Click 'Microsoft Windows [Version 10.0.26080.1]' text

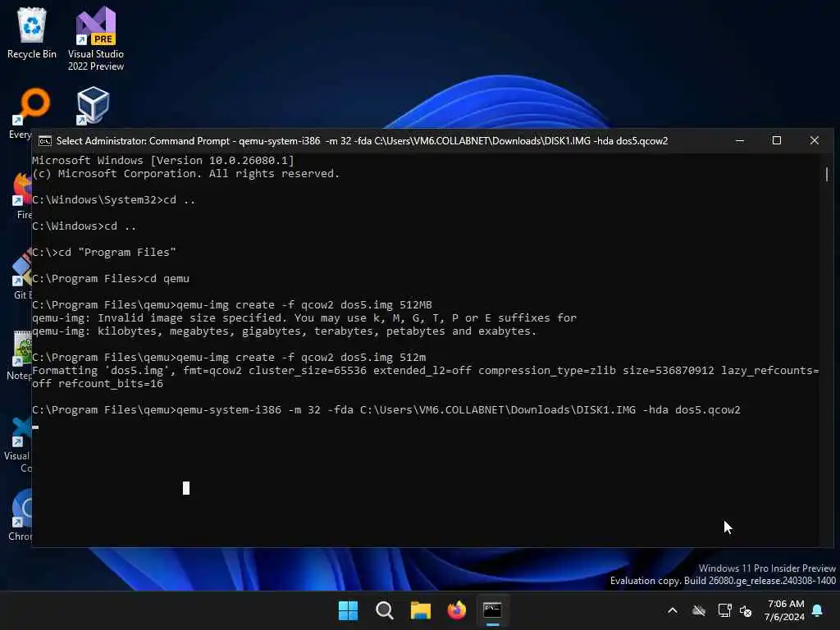click(x=163, y=160)
